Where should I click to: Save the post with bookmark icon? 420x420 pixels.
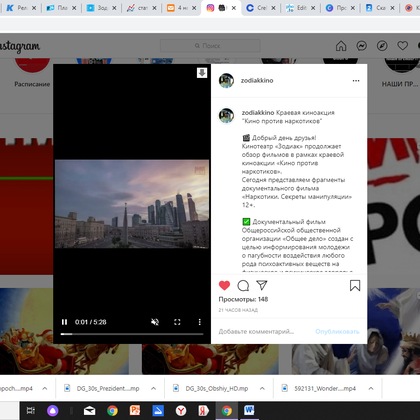point(355,286)
